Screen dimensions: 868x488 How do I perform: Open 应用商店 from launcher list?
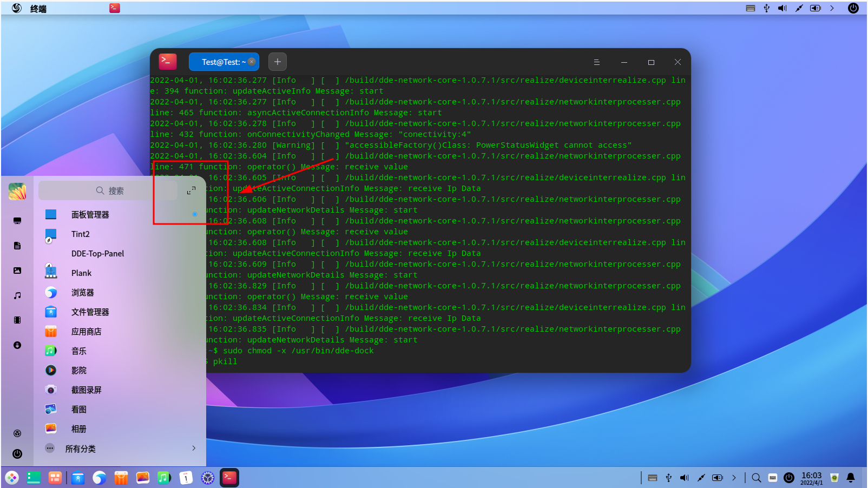pyautogui.click(x=120, y=332)
